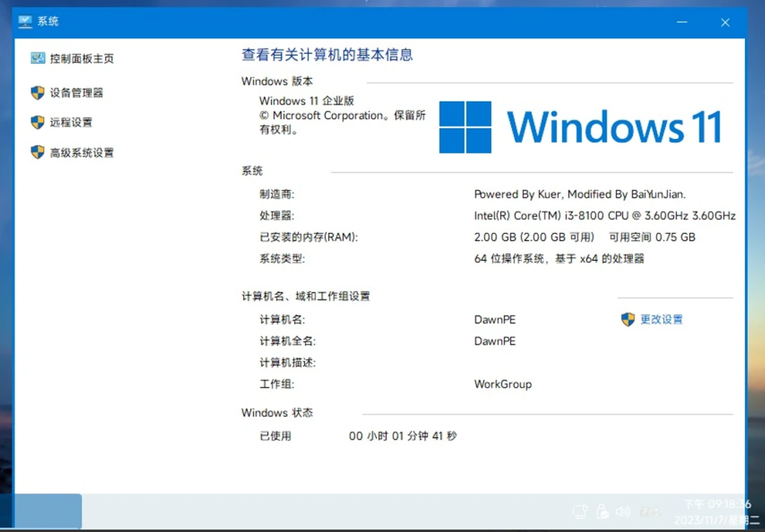Image resolution: width=765 pixels, height=532 pixels.
Task: Click the shield icon beside 高级系统设置
Action: point(37,152)
